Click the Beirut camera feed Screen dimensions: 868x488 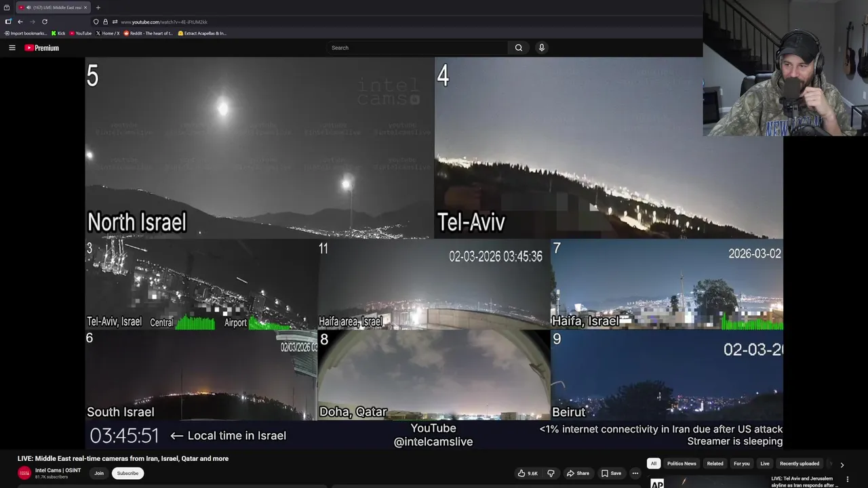pyautogui.click(x=667, y=375)
